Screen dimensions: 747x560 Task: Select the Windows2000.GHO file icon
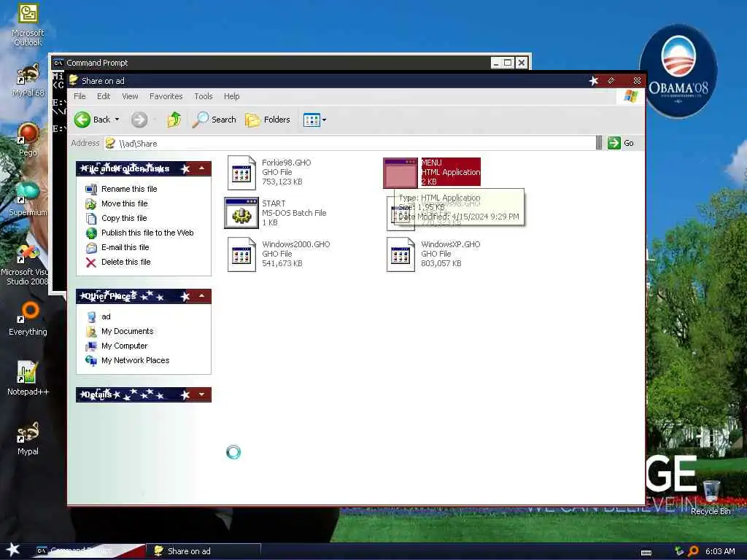pos(241,254)
